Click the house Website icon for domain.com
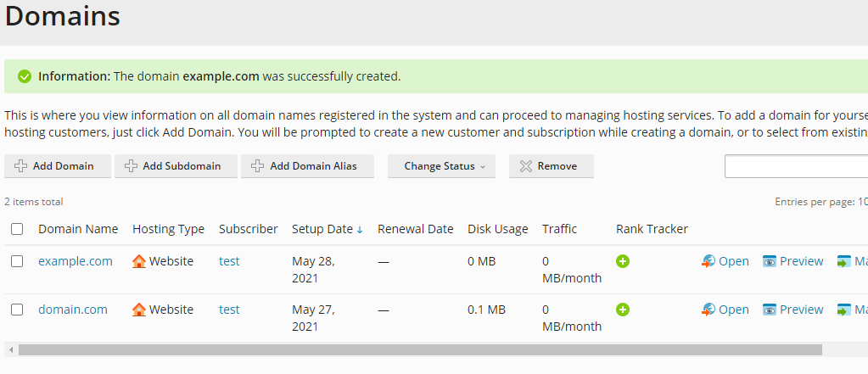The width and height of the screenshot is (868, 374). 139,310
